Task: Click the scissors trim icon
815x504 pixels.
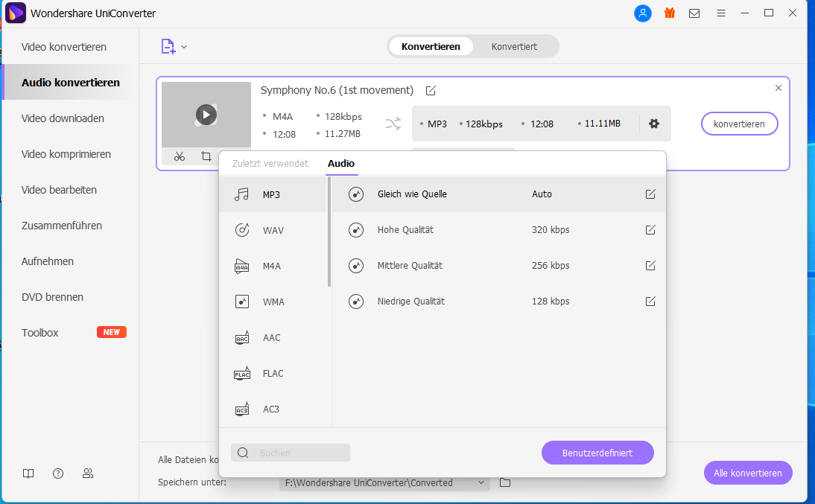Action: 180,156
